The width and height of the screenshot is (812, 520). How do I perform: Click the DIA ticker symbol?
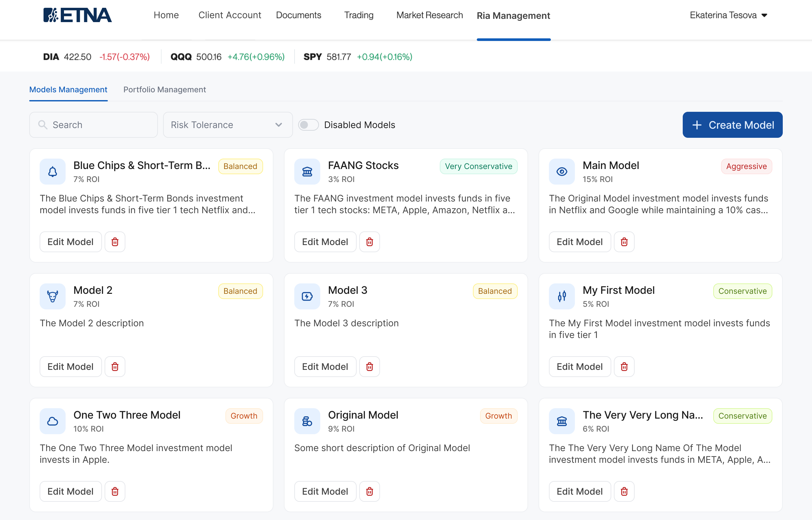[x=51, y=57]
